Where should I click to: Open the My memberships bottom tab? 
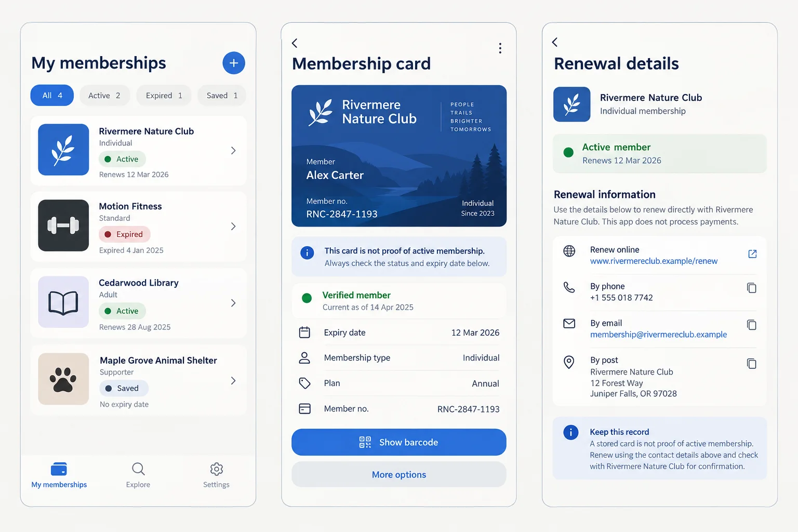[x=59, y=475]
